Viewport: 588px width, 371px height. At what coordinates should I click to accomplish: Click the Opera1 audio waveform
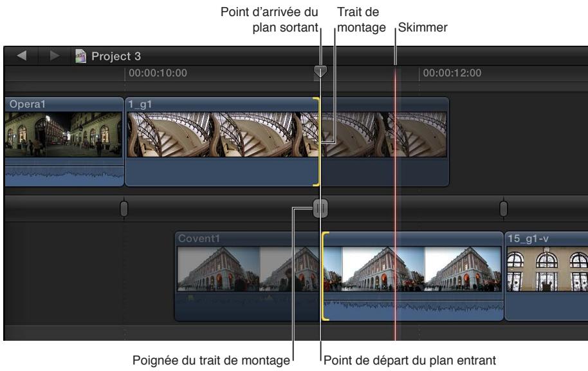pyautogui.click(x=64, y=175)
